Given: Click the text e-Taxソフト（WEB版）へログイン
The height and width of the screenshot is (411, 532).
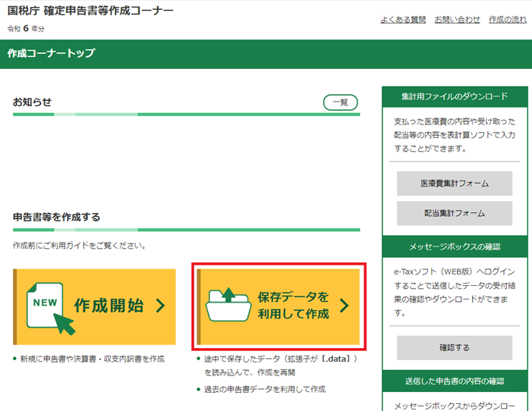Looking at the screenshot, I should (455, 271).
